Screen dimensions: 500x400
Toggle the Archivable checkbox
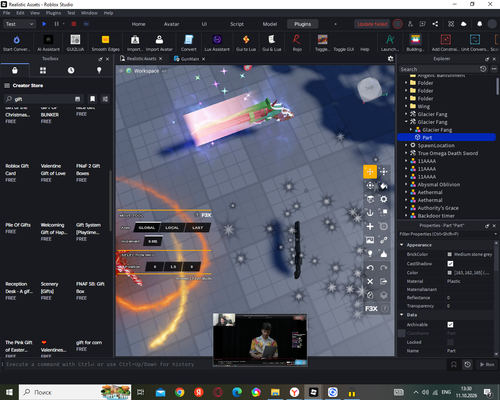pos(450,325)
